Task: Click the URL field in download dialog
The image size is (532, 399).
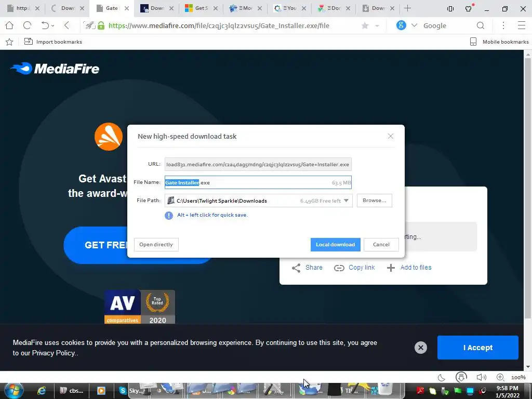Action: [x=258, y=164]
